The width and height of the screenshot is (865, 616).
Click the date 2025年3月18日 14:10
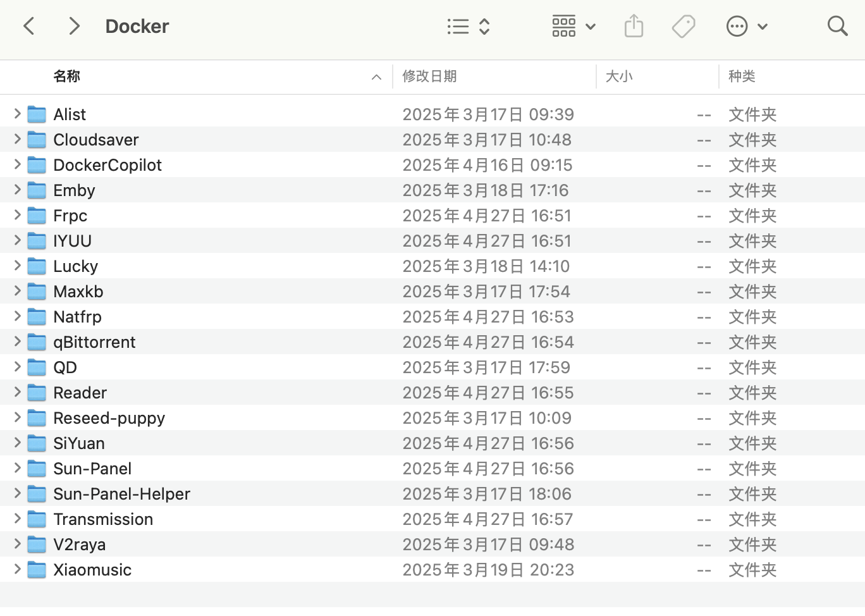[x=486, y=266]
